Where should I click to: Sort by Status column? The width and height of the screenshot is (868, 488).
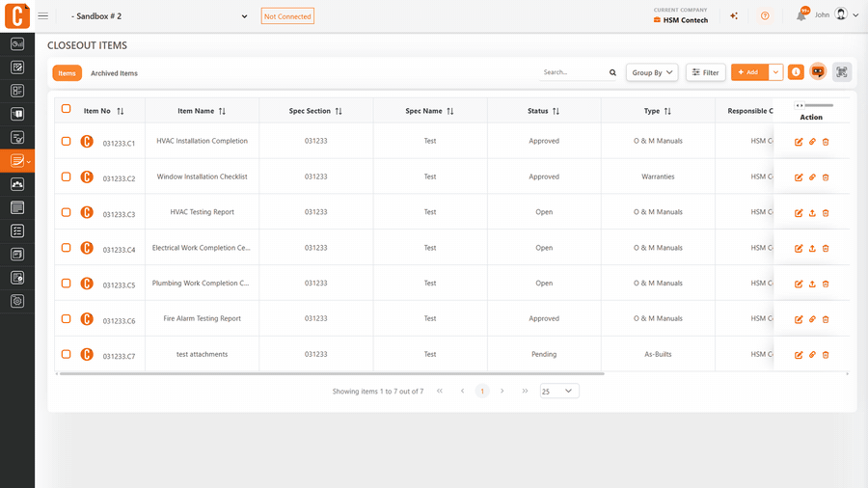(x=556, y=111)
